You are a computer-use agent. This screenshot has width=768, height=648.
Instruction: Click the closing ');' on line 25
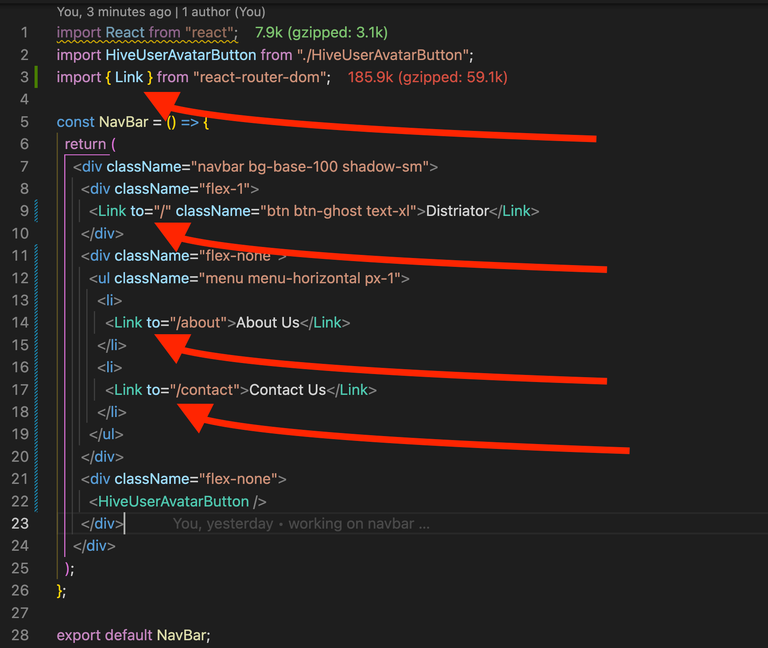pos(70,569)
